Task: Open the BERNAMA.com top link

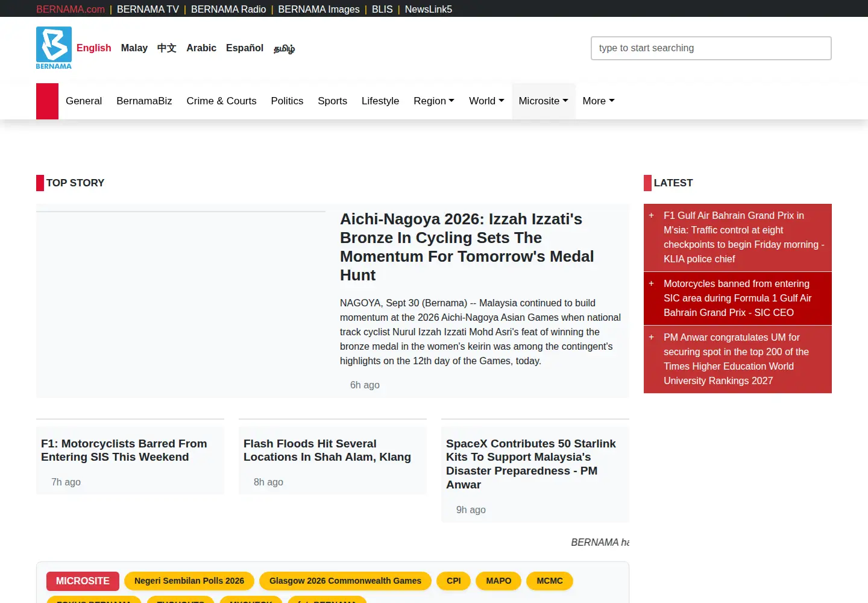Action: tap(71, 9)
